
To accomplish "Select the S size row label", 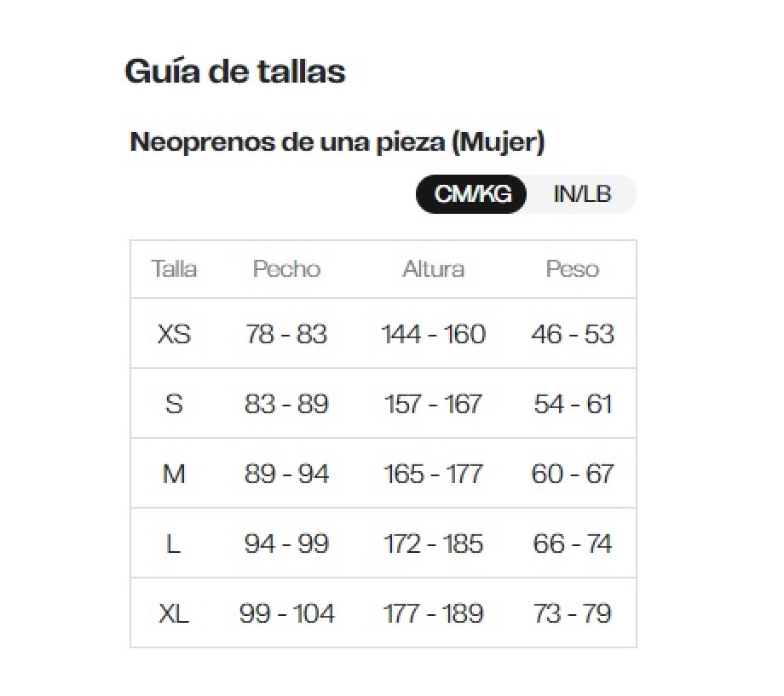I will [x=174, y=404].
